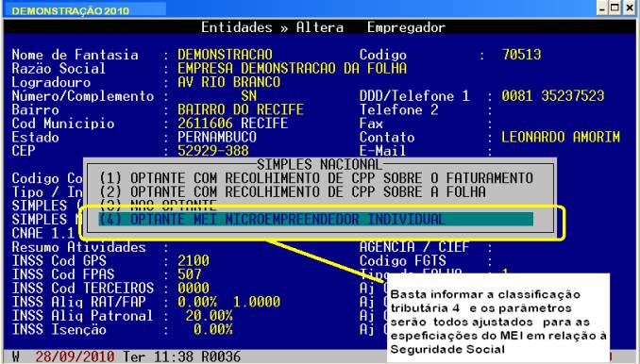Click the INSS Cod GPS value 2100
640x364 pixels.
pos(194,260)
